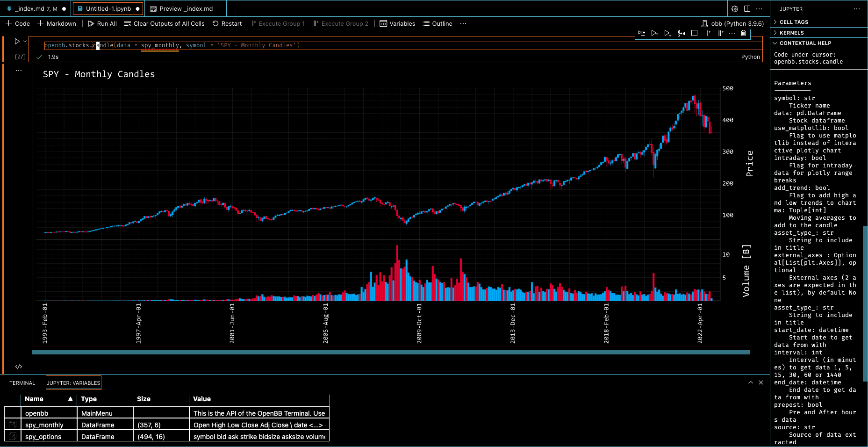This screenshot has height=447, width=868.
Task: Restart the notebook kernel
Action: pos(227,23)
